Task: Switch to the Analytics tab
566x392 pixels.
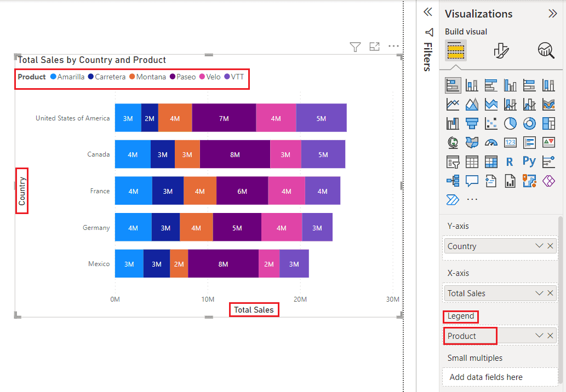Action: pos(546,50)
